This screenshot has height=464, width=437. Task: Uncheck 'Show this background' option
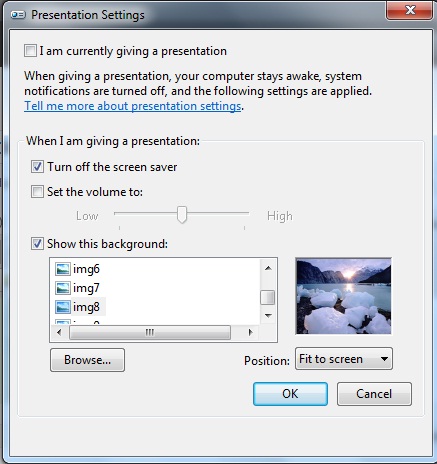(x=37, y=244)
